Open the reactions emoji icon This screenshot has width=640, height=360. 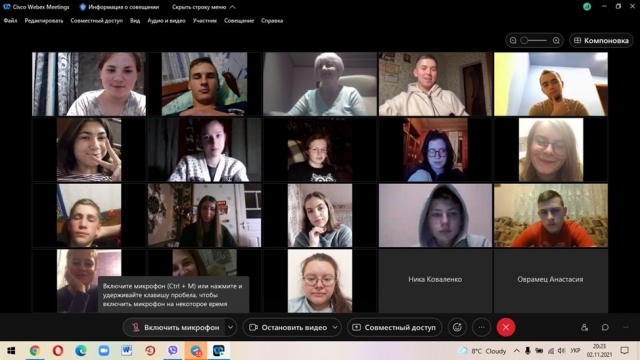(457, 327)
